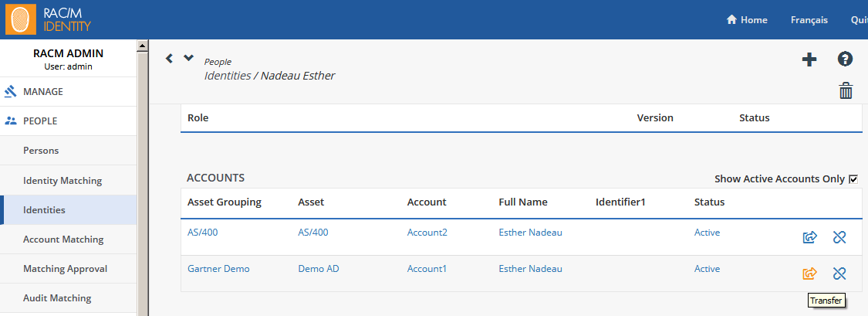Transfer the Gartner Demo Account1 account
868x316 pixels.
tap(810, 274)
